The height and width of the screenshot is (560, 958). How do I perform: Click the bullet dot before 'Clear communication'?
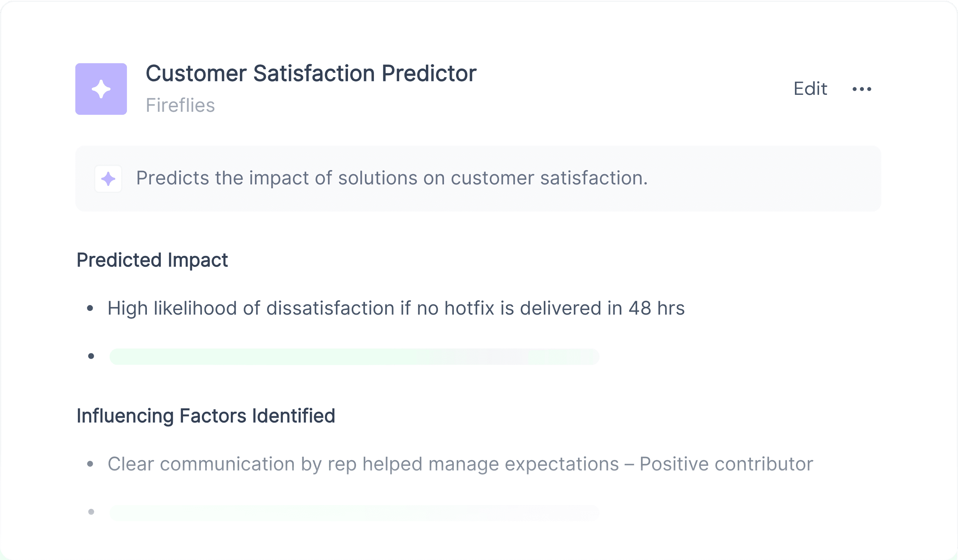click(x=90, y=464)
